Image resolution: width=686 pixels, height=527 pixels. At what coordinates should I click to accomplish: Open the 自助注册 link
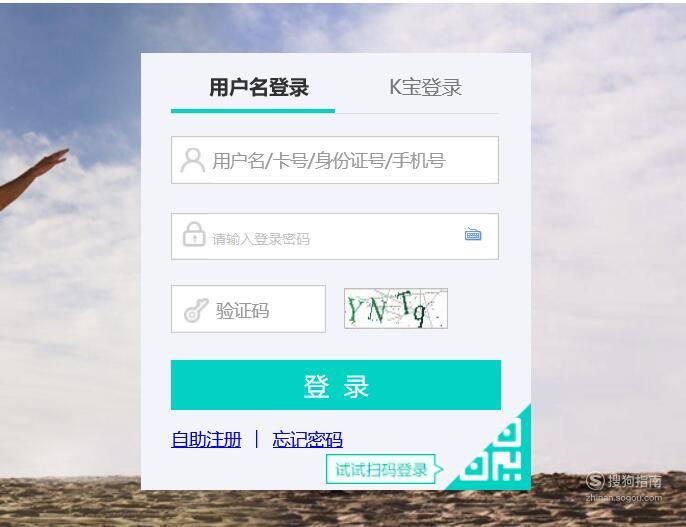(206, 439)
